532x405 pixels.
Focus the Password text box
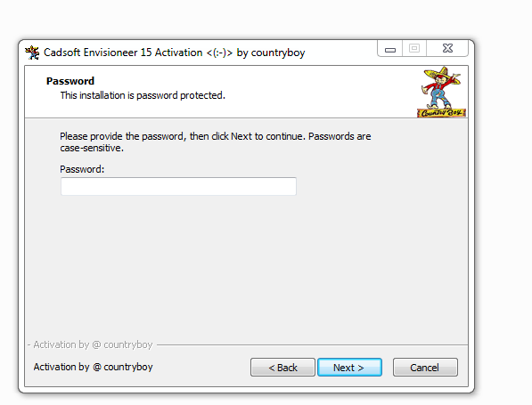coord(178,186)
